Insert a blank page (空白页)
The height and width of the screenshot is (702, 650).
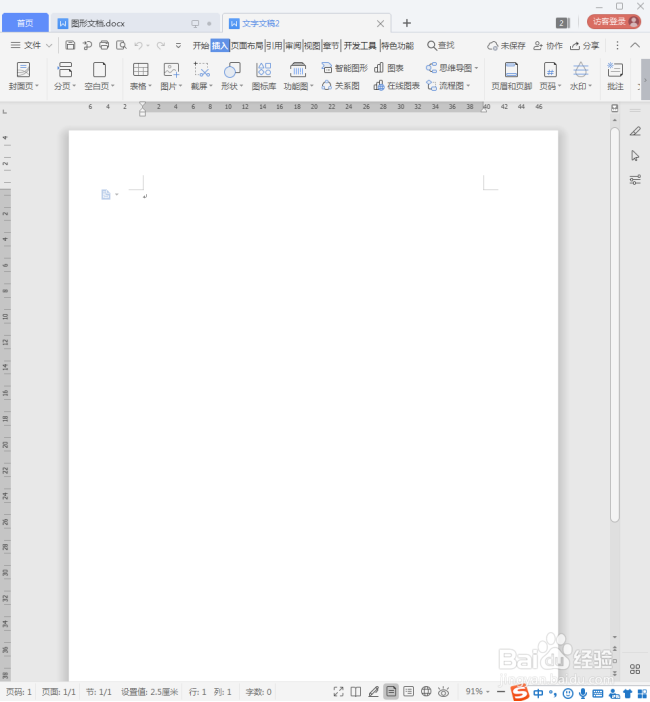pyautogui.click(x=99, y=76)
